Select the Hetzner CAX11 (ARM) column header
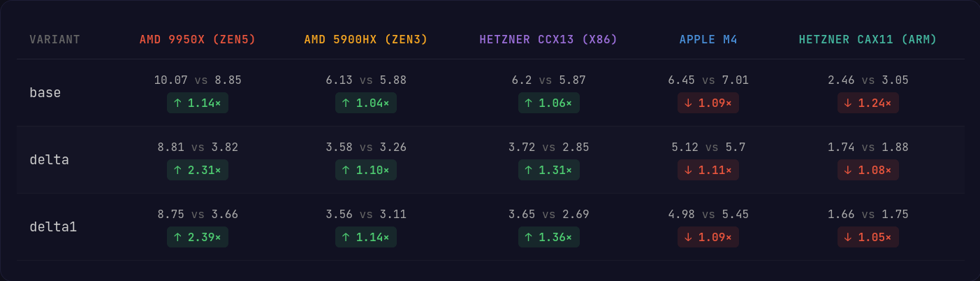 click(x=868, y=40)
